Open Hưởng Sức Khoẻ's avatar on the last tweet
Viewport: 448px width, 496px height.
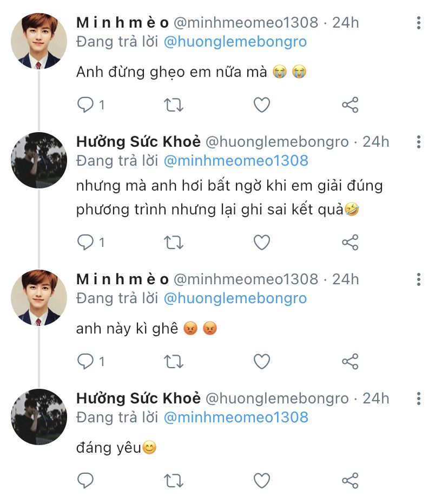pyautogui.click(x=39, y=416)
